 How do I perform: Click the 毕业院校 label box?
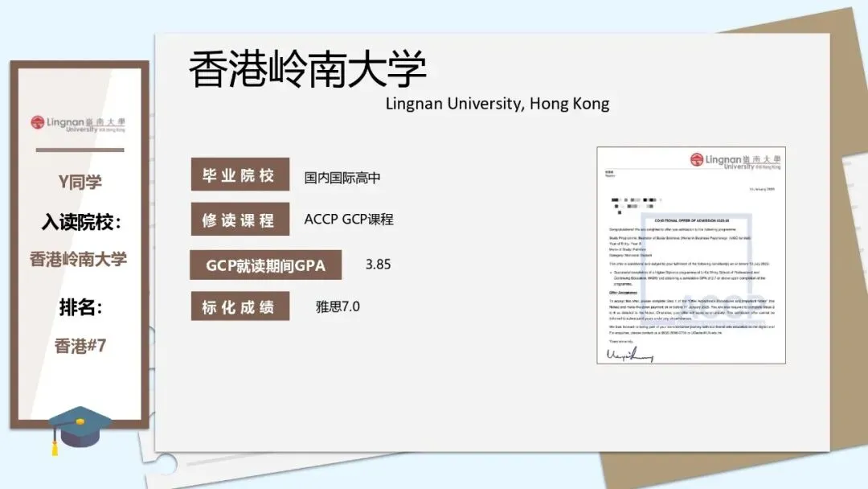(x=240, y=175)
